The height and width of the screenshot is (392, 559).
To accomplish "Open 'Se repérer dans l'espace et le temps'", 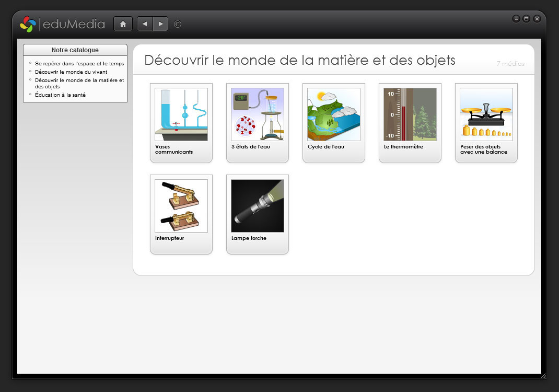I will point(79,63).
